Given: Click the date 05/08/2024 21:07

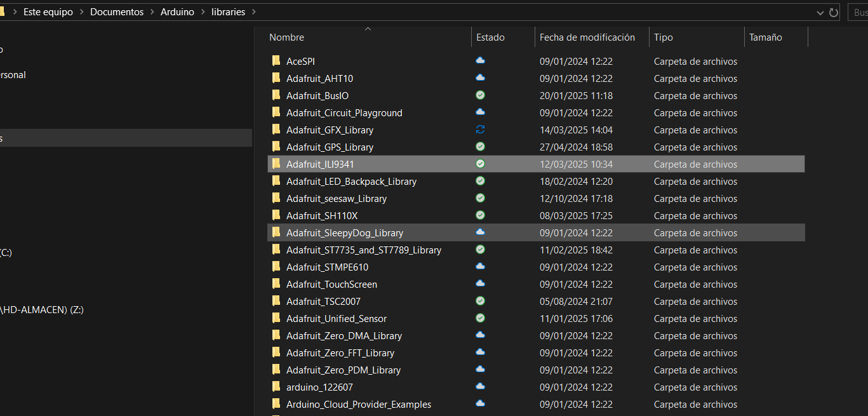Looking at the screenshot, I should [576, 302].
